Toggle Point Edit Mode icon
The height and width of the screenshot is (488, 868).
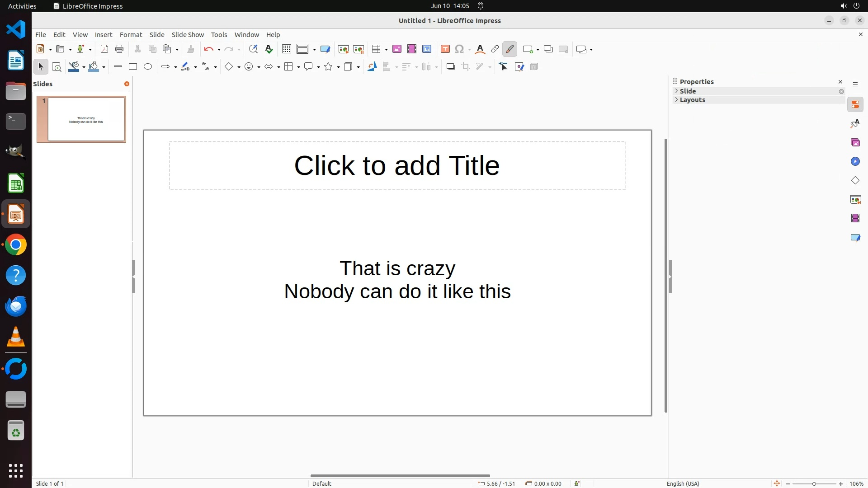click(x=504, y=67)
